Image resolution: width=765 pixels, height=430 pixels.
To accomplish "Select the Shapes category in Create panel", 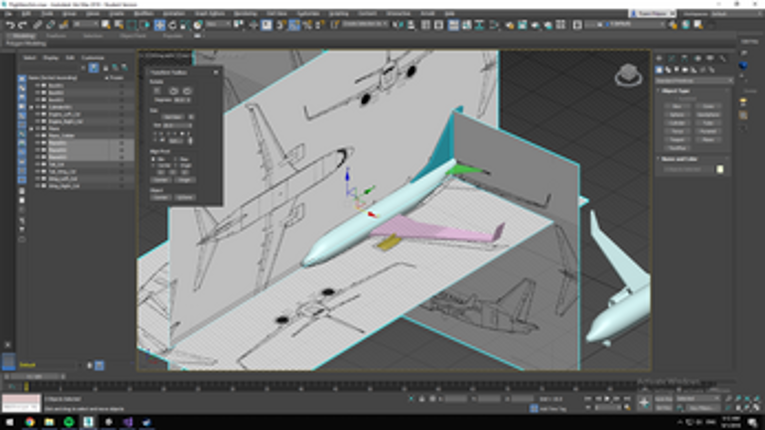I will coord(668,70).
